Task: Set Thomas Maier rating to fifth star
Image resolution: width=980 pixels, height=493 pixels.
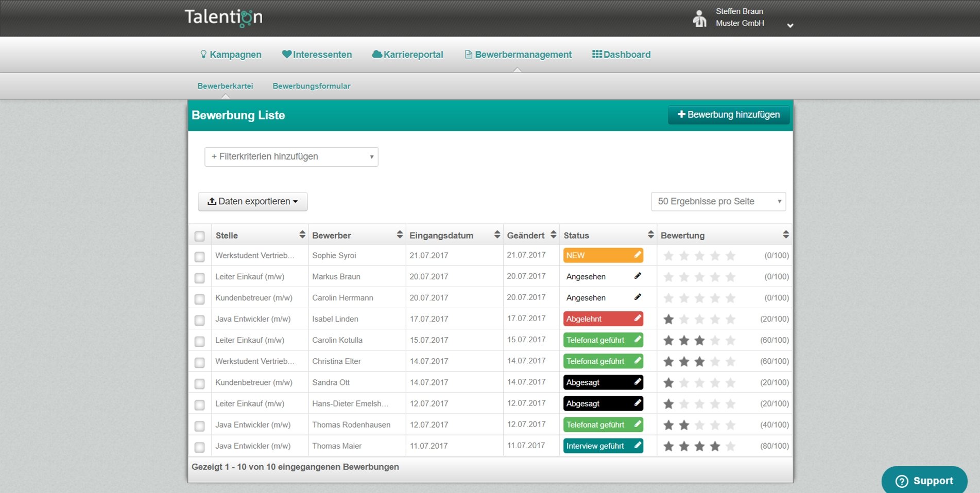Action: (730, 446)
